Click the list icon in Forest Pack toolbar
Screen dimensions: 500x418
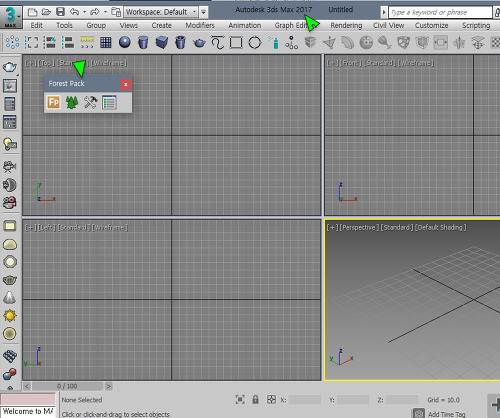(x=109, y=102)
